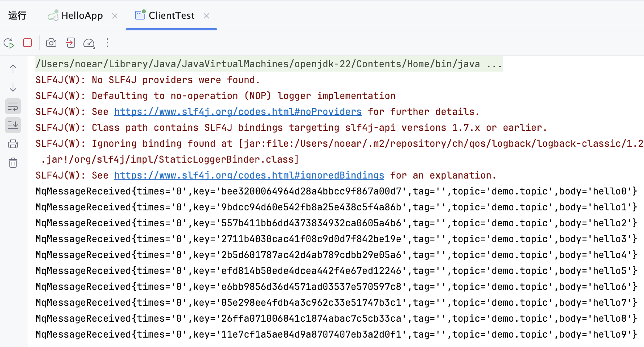Open the more actions three-dot menu
Viewport: 644px width, 347px height.
[108, 43]
